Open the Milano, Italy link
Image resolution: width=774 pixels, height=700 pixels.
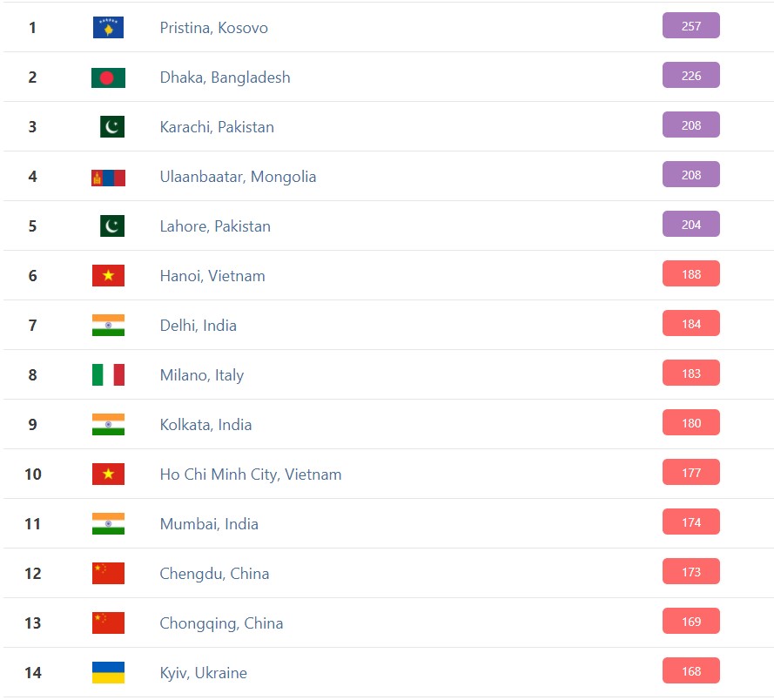(x=201, y=375)
